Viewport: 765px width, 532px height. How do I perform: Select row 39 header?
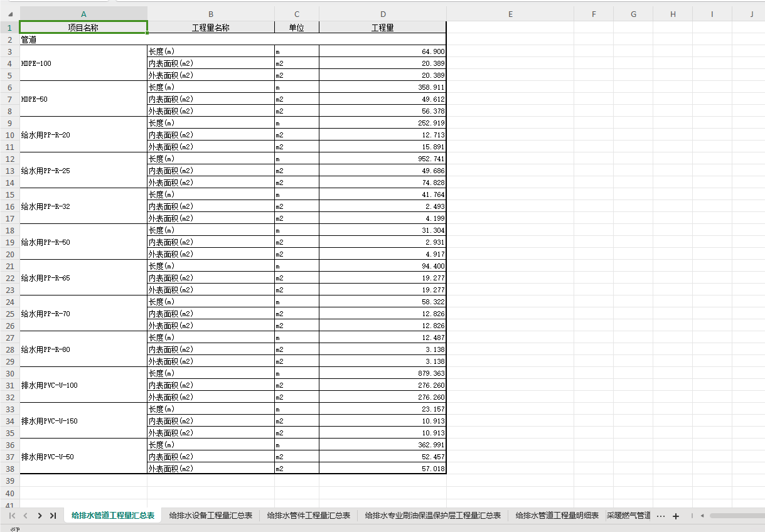(10, 481)
